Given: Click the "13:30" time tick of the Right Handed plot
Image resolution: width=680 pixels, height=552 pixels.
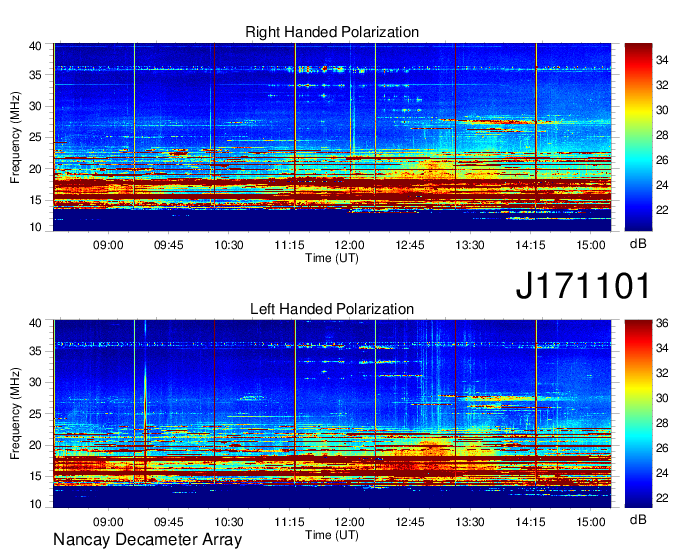Looking at the screenshot, I should click(470, 245).
